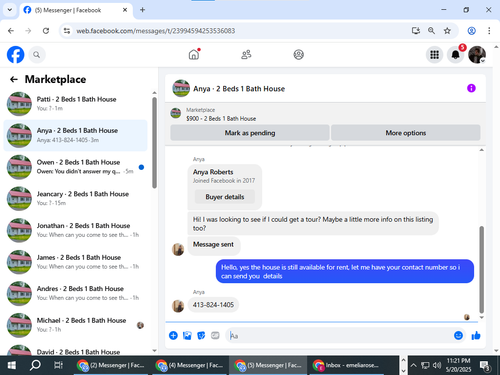Switch to (4) Messenger taskbar window
The width and height of the screenshot is (500, 375).
coord(189,365)
